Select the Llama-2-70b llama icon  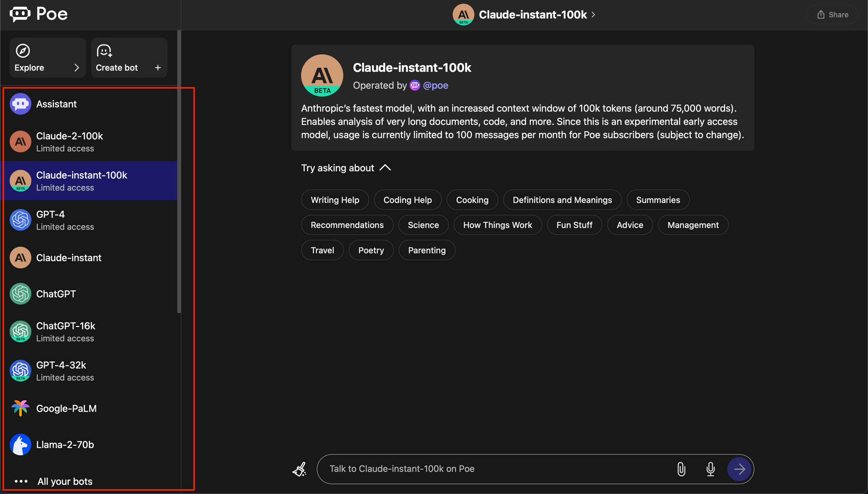tap(20, 445)
